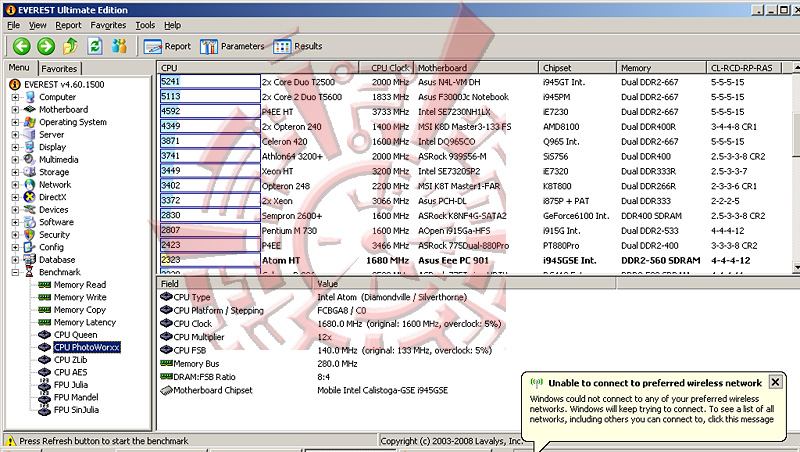
Task: Open the users icon in the toolbar
Action: tap(119, 46)
